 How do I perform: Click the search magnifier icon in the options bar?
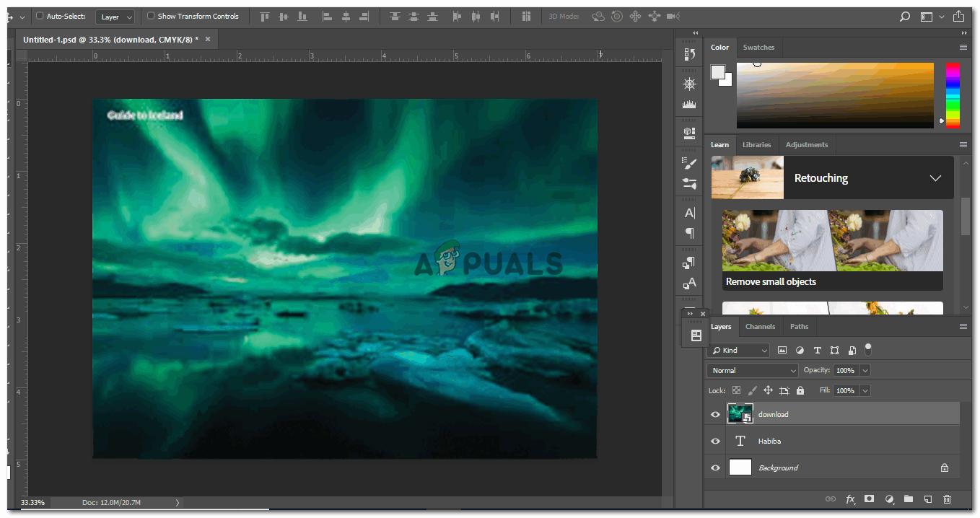pos(905,17)
